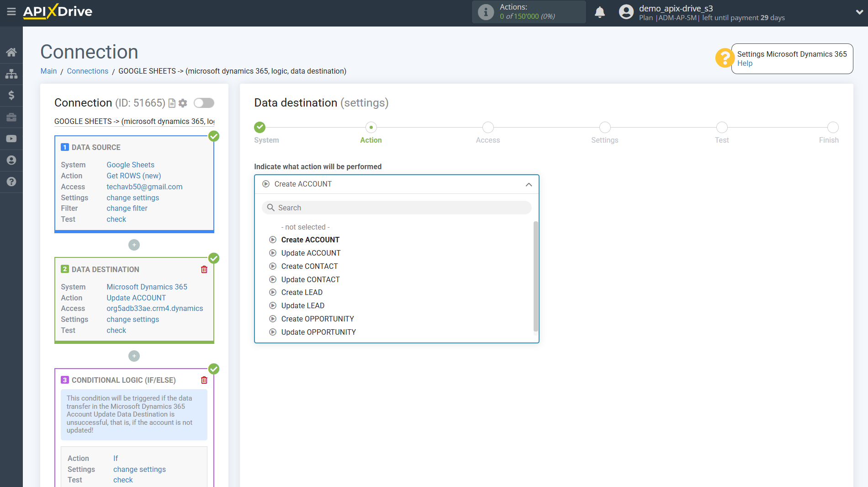This screenshot has height=487, width=868.
Task: Select Create OPPORTUNITY option
Action: 318,319
